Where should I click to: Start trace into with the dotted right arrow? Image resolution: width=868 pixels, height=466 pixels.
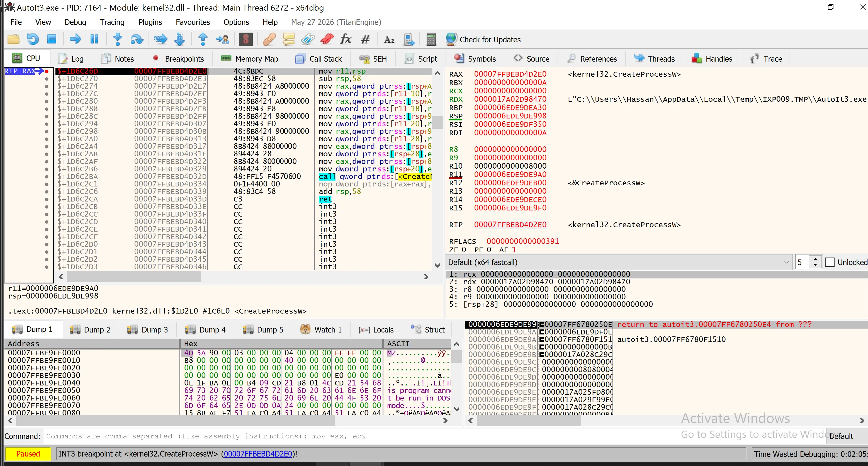161,39
